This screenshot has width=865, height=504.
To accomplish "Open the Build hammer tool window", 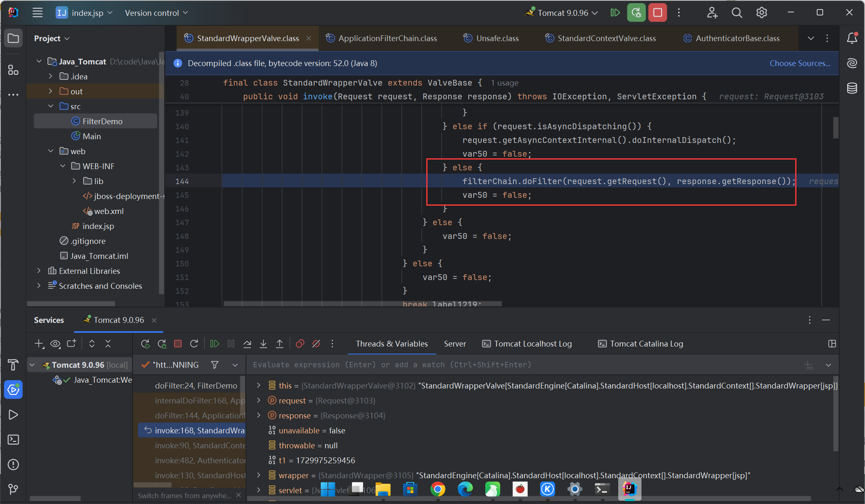I will 13,365.
